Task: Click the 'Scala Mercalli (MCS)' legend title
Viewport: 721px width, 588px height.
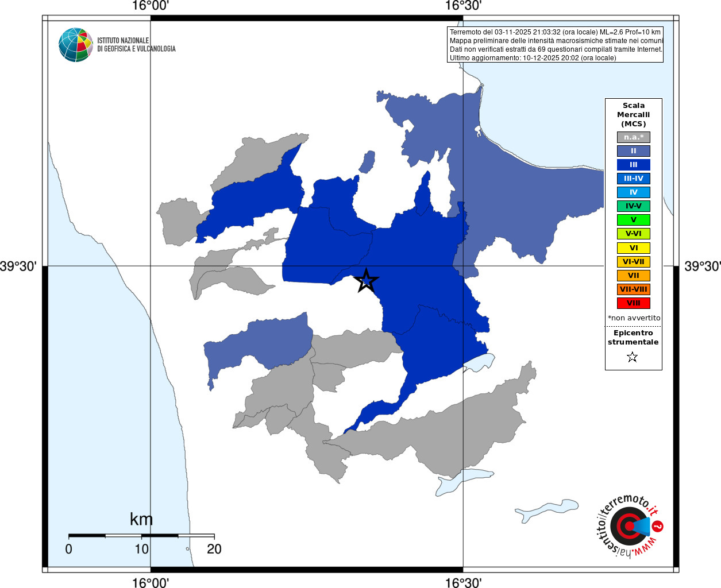Action: click(634, 114)
